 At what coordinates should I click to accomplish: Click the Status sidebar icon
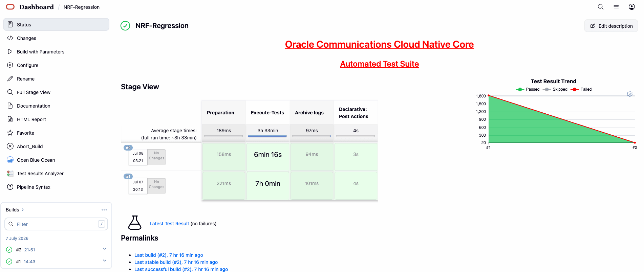click(10, 24)
